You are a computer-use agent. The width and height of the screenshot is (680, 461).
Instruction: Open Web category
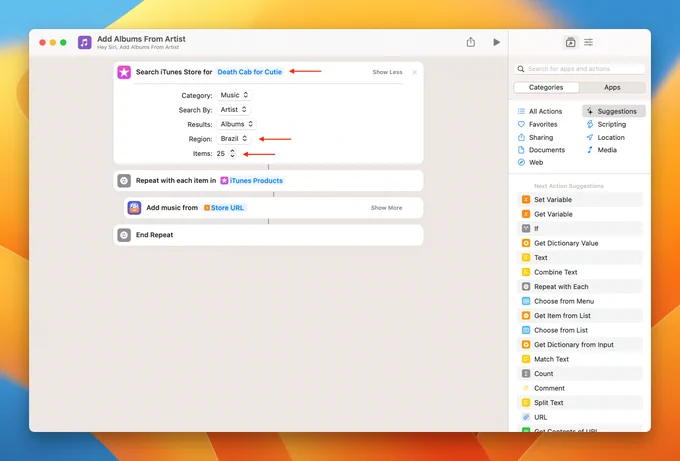pyautogui.click(x=530, y=163)
